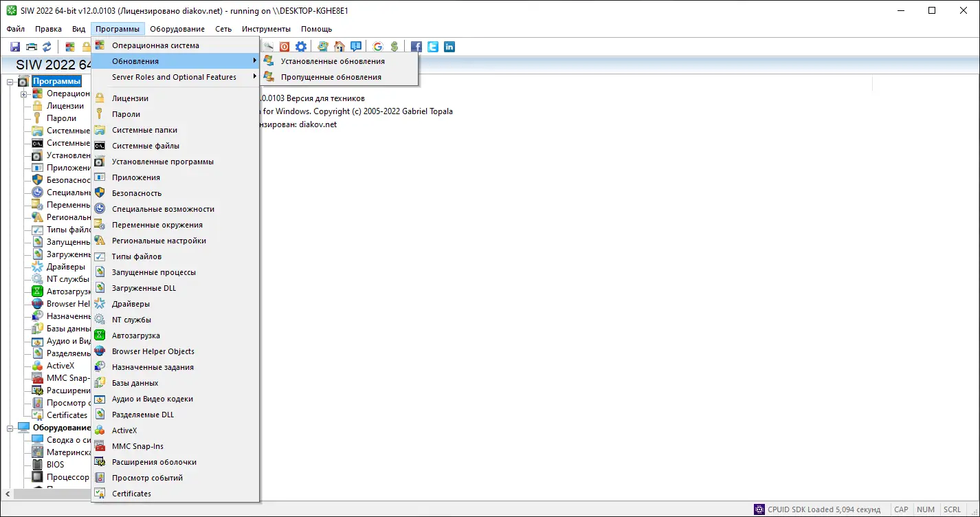This screenshot has height=517, width=980.
Task: Select Certificates in the Программы menu
Action: [x=175, y=494]
